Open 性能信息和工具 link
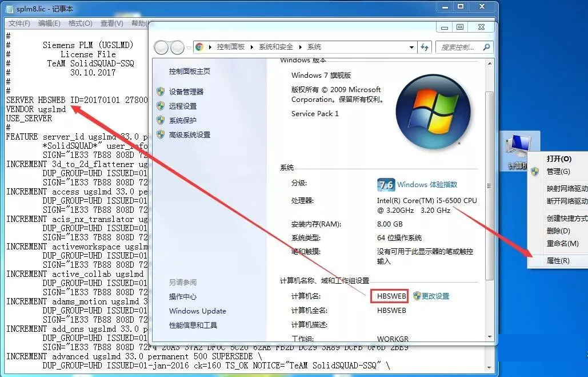The width and height of the screenshot is (588, 377). click(193, 325)
